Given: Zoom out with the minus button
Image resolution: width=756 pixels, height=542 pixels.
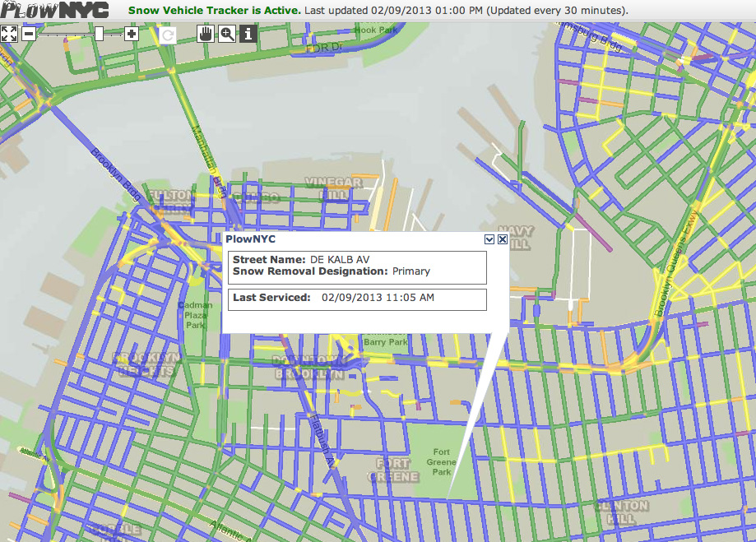Looking at the screenshot, I should (x=29, y=34).
